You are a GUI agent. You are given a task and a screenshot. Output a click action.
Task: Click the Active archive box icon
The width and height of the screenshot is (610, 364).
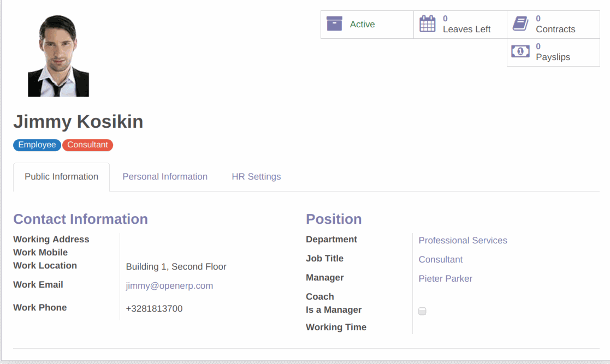[334, 24]
